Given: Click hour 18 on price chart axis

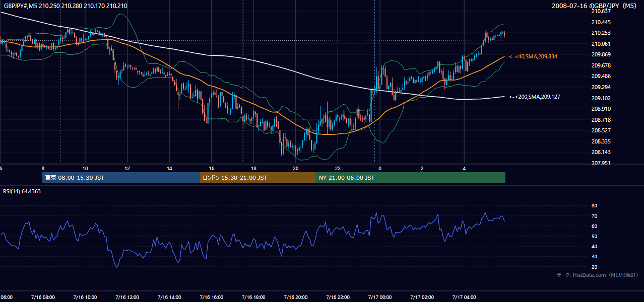Looking at the screenshot, I should pos(254,169).
